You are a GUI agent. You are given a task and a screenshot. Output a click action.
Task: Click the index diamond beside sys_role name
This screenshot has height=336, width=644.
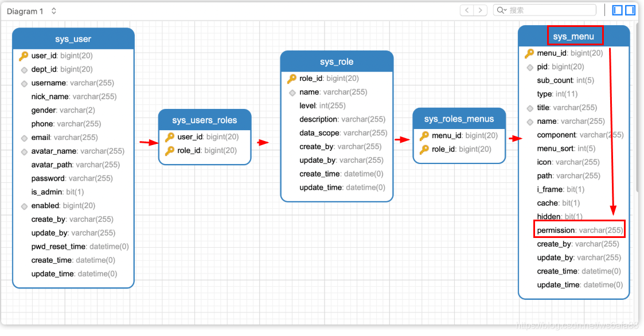point(292,93)
